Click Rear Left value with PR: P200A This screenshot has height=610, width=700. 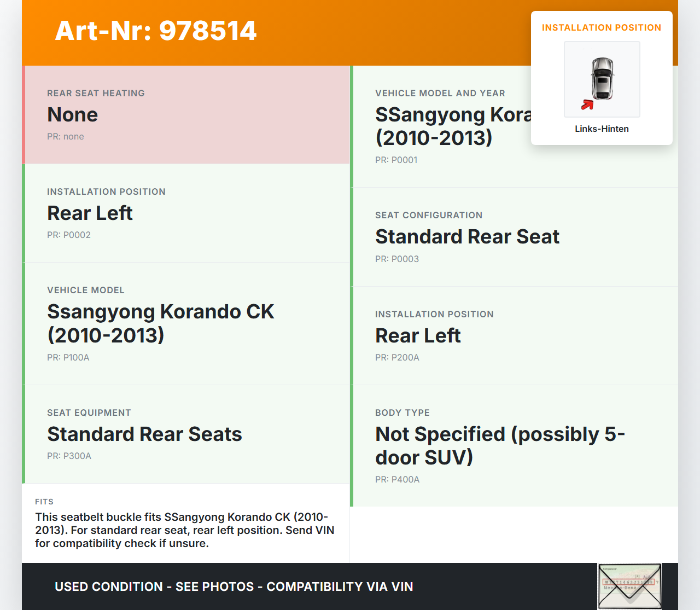418,335
